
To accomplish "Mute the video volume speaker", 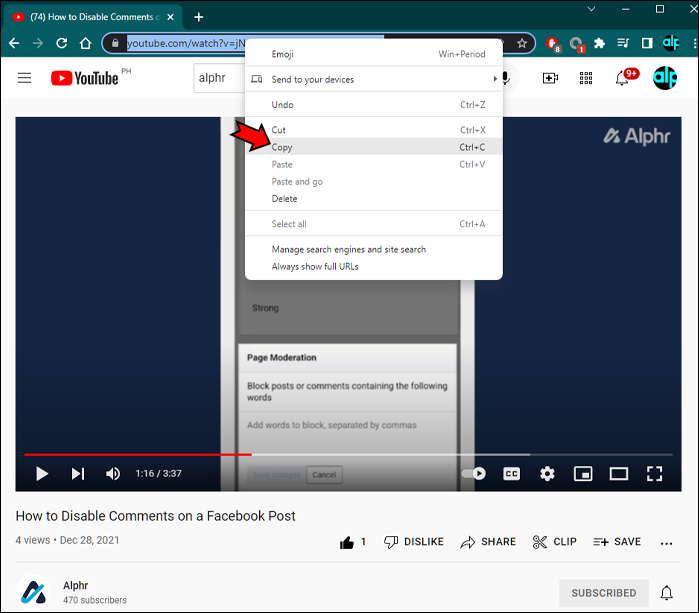I will pyautogui.click(x=113, y=473).
